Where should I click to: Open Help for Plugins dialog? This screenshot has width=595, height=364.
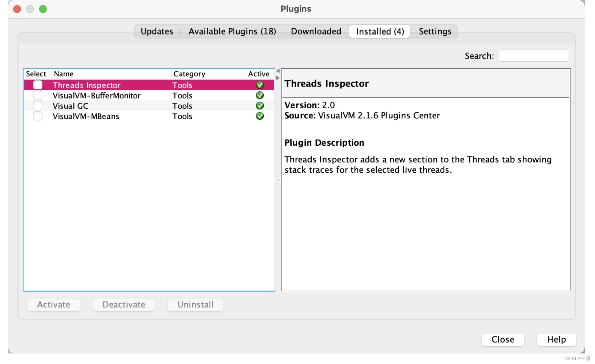click(556, 340)
